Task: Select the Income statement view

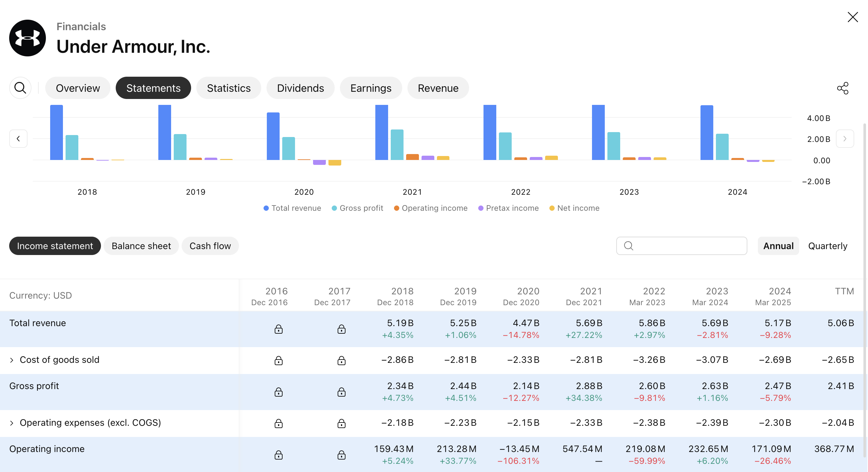Action: [x=55, y=246]
